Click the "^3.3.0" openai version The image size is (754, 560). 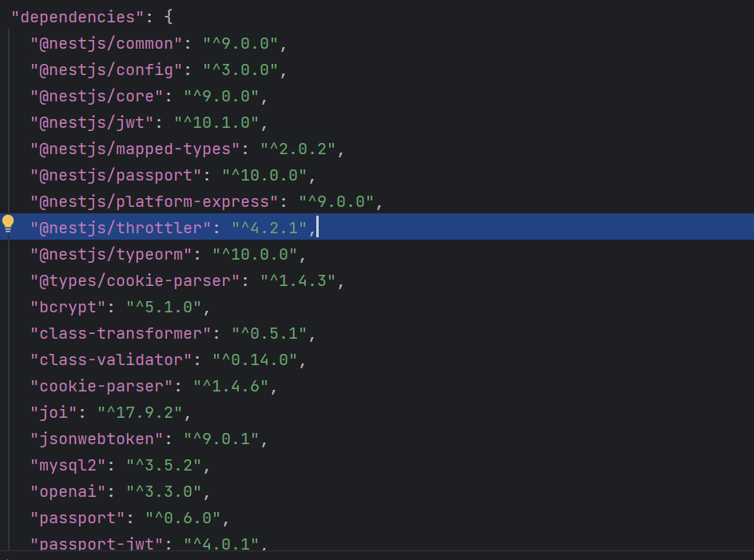pos(164,491)
